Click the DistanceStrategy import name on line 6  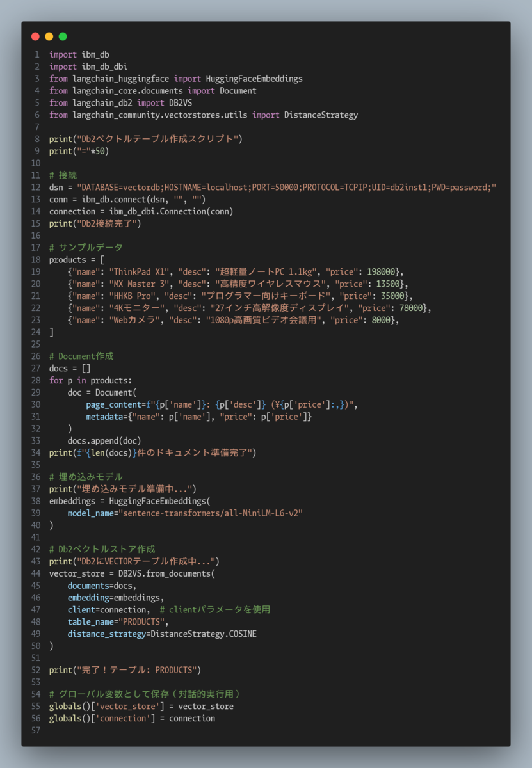coord(321,115)
